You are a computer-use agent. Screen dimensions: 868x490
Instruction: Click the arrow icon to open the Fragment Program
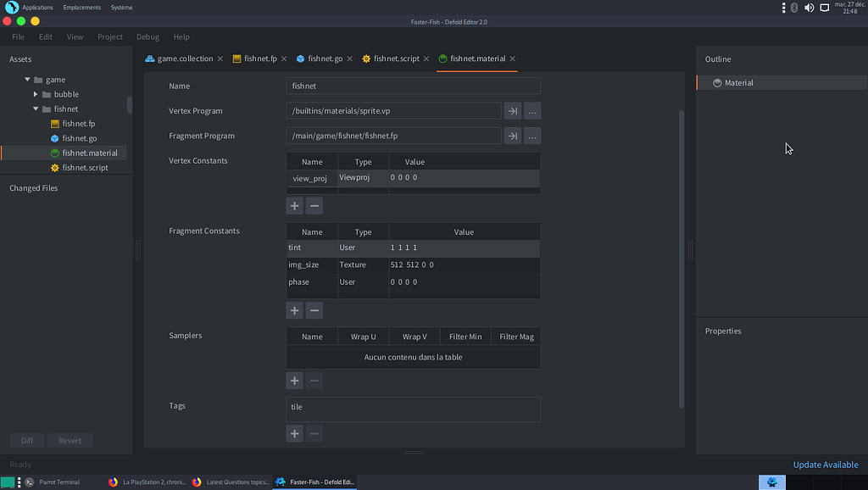tap(512, 136)
